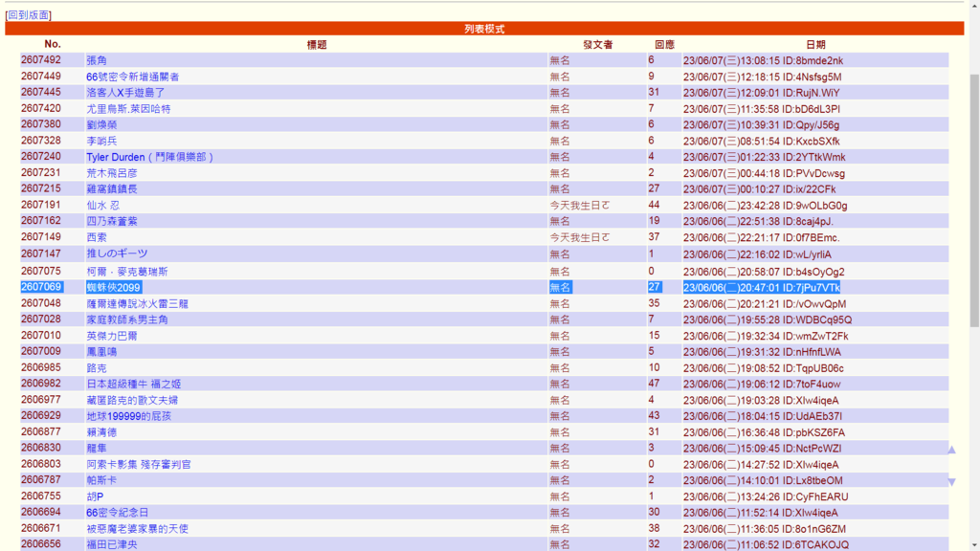Open thread 西索
Viewport: 980px width, 551px height.
97,237
